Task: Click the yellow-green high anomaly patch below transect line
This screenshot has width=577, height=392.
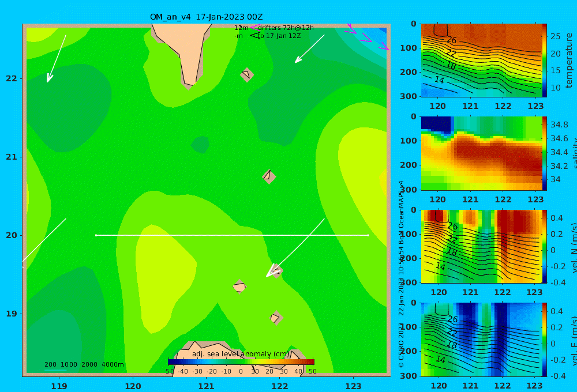Action: (166, 280)
